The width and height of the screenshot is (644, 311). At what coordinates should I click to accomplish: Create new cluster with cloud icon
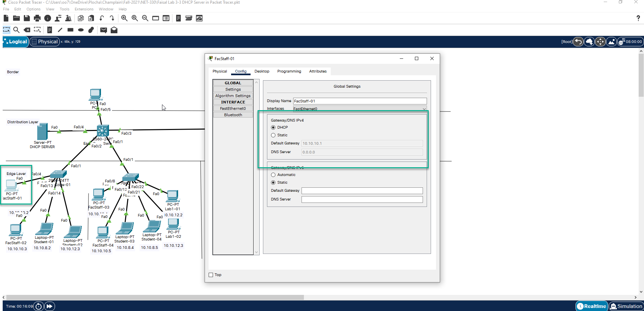589,42
